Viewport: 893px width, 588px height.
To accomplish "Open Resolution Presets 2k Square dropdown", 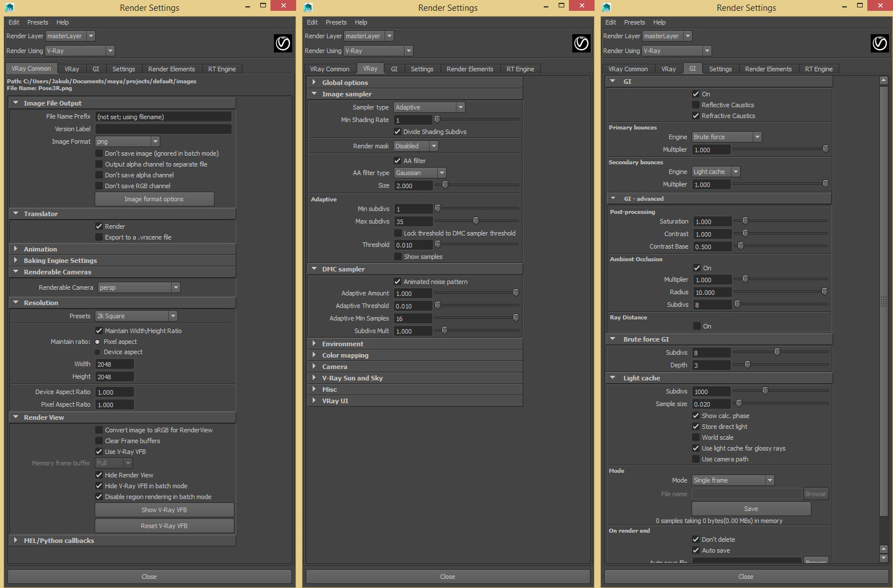I will [136, 316].
